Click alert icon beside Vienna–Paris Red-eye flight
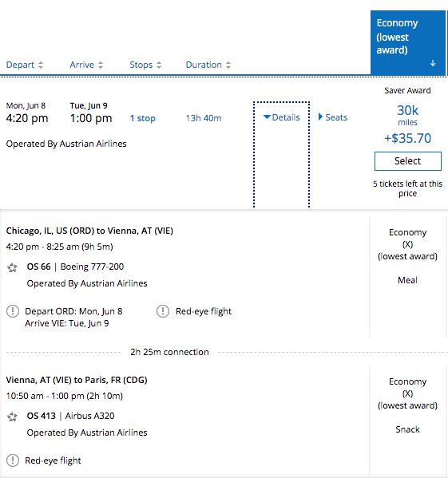 tap(13, 460)
